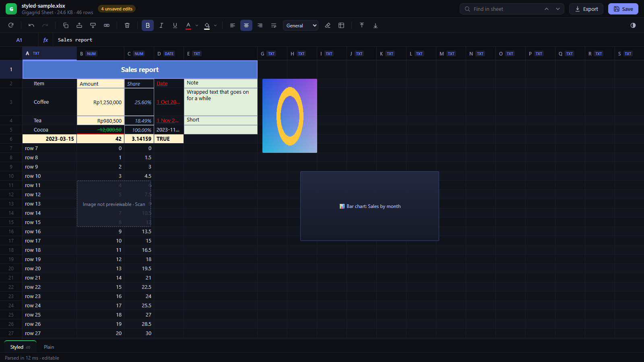Export the spreadsheet
644x362 pixels.
(x=586, y=9)
